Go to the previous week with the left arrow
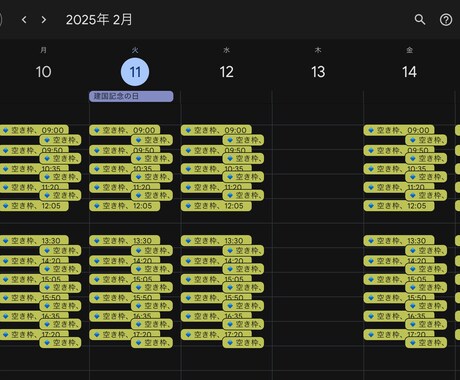460x380 pixels. [x=24, y=20]
